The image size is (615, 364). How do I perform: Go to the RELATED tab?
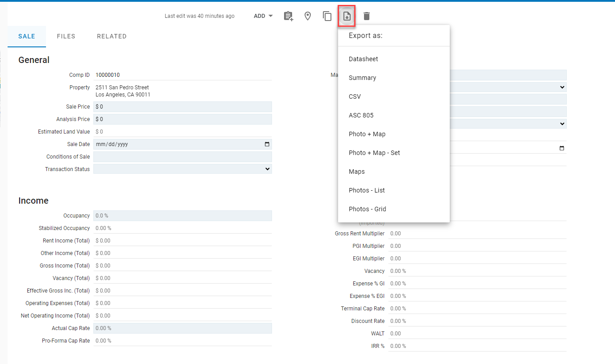pos(112,36)
